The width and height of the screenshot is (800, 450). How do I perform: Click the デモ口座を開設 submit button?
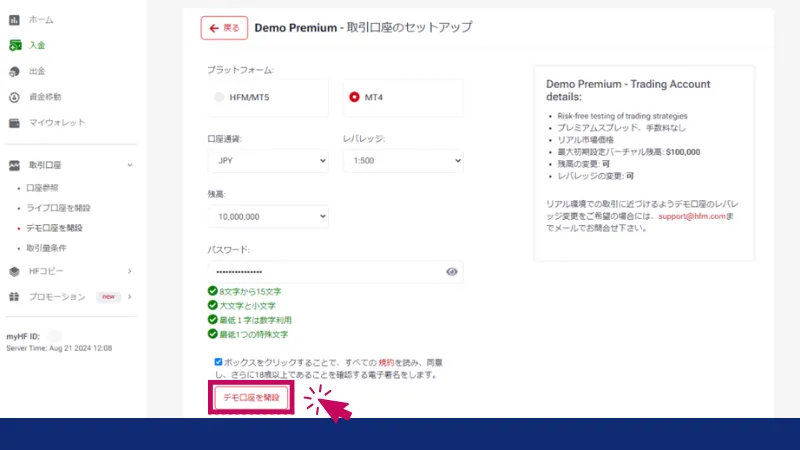[x=251, y=398]
